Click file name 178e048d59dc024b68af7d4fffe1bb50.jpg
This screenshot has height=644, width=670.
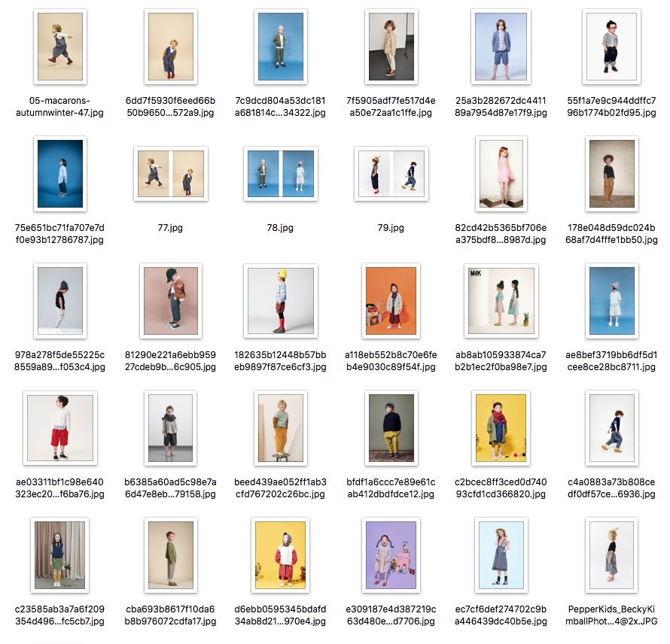coord(611,233)
